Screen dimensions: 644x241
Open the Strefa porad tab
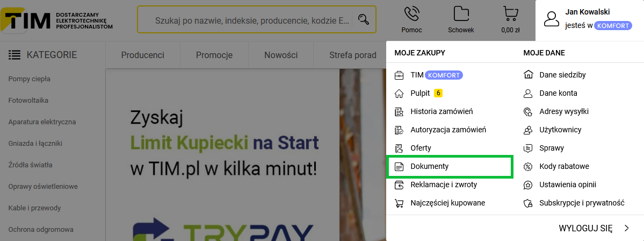tap(353, 55)
